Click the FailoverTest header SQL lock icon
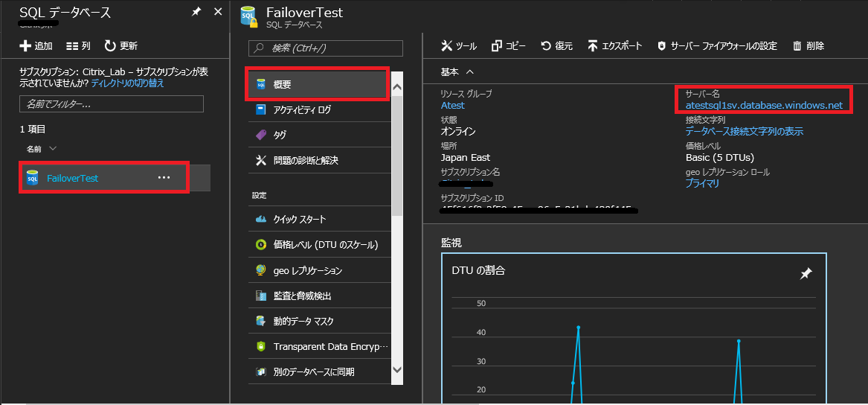 [248, 16]
